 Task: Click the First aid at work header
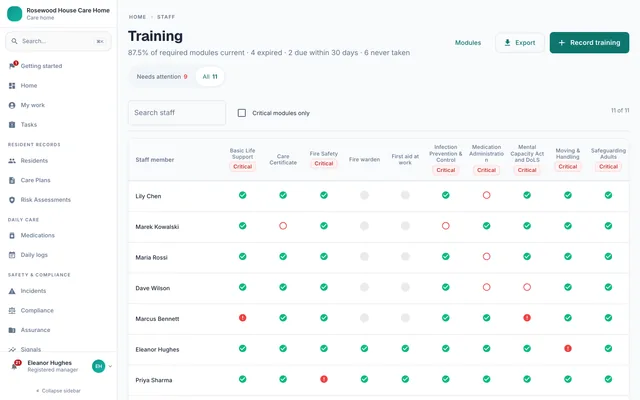click(405, 160)
